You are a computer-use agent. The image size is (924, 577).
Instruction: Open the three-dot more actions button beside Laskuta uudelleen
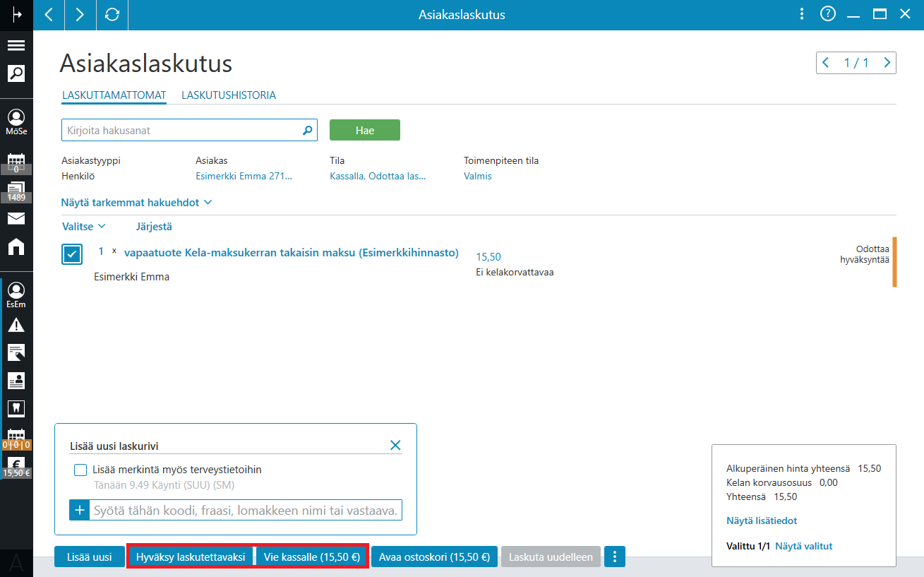click(x=615, y=557)
